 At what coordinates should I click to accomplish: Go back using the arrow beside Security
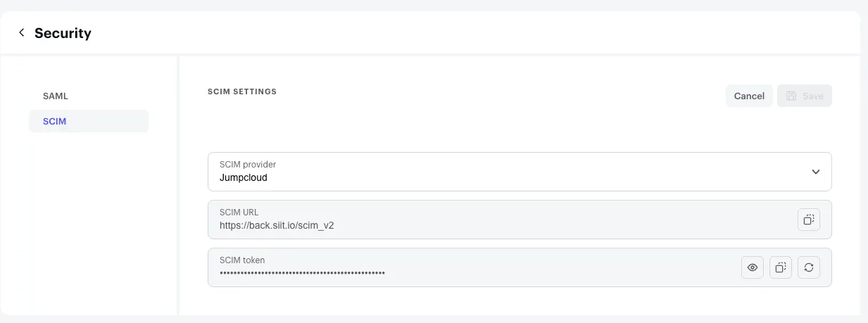tap(22, 32)
